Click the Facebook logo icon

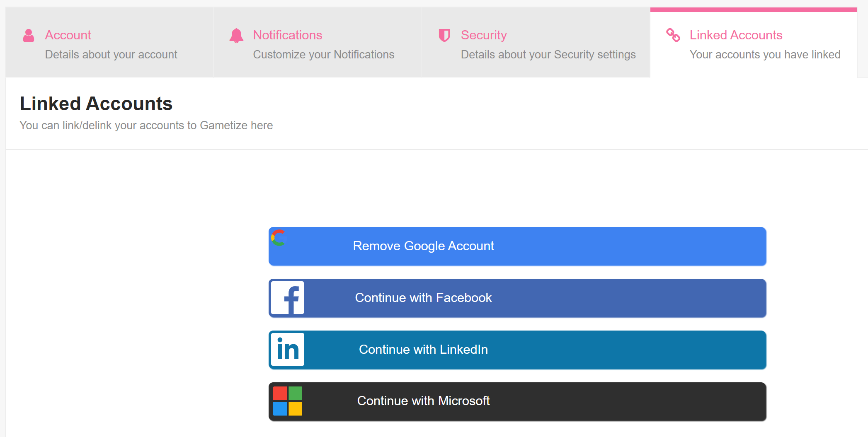[288, 298]
